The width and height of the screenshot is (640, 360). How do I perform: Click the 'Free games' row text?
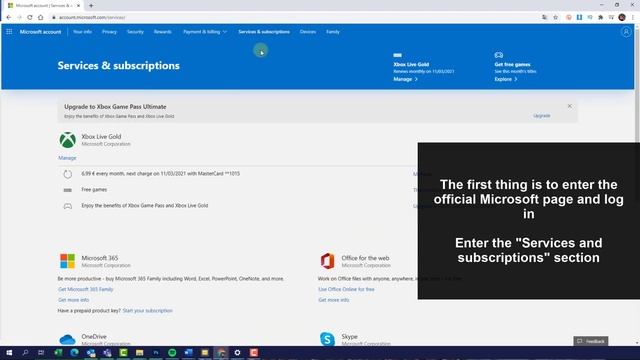pos(94,190)
